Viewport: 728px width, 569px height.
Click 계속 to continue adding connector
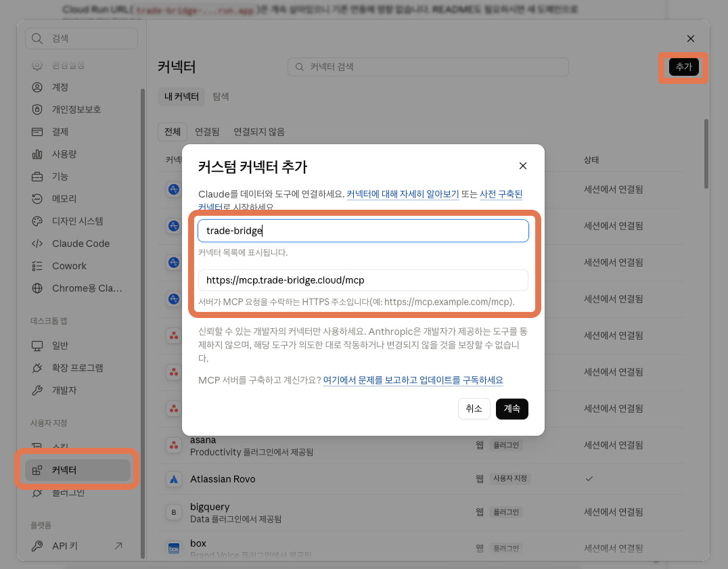point(511,409)
